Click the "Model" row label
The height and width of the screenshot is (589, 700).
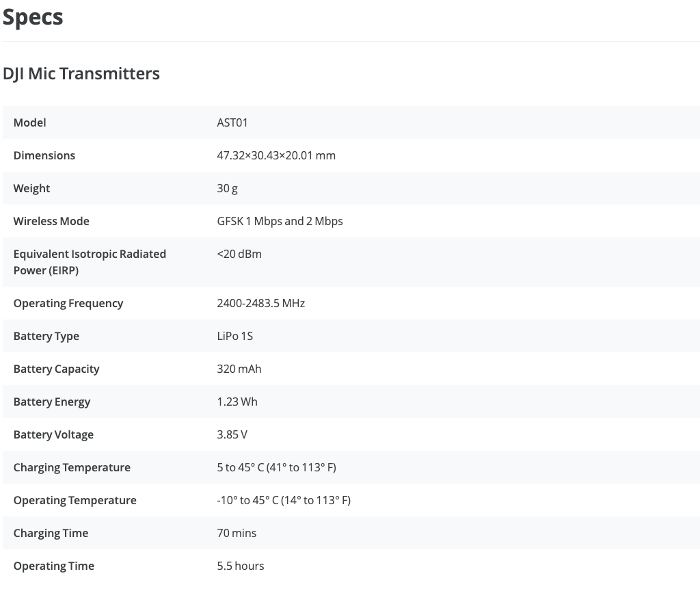[x=29, y=122]
